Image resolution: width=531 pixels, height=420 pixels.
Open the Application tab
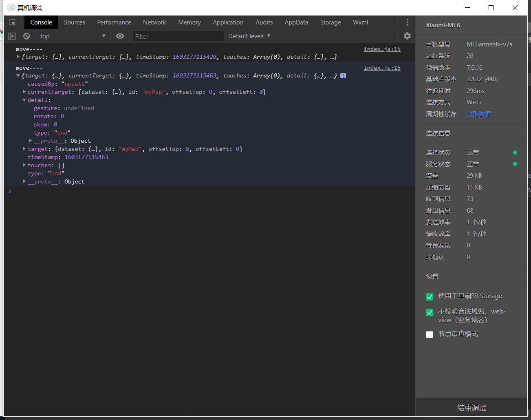[x=228, y=22]
